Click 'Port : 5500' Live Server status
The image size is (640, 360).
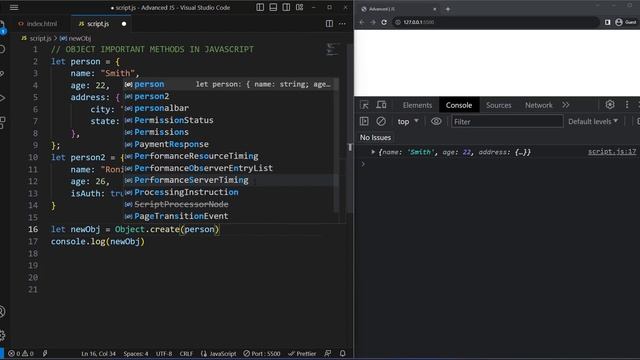click(x=262, y=353)
